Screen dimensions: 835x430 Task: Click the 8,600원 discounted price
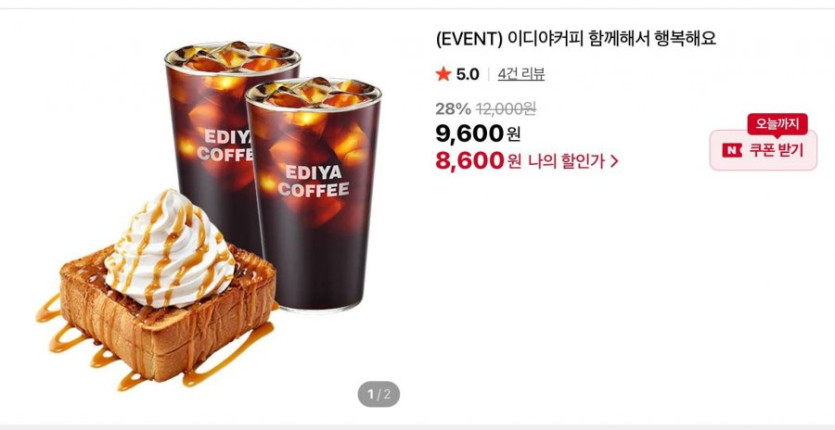(x=478, y=160)
